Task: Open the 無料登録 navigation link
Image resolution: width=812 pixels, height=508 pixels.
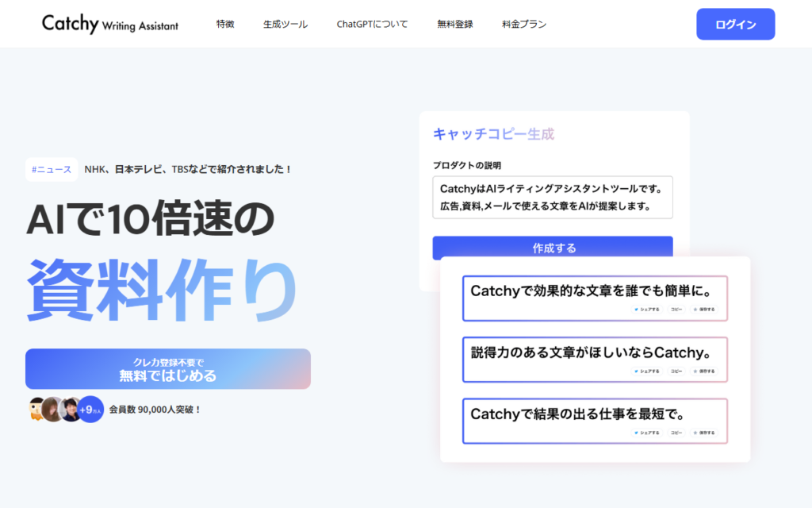Action: [455, 25]
